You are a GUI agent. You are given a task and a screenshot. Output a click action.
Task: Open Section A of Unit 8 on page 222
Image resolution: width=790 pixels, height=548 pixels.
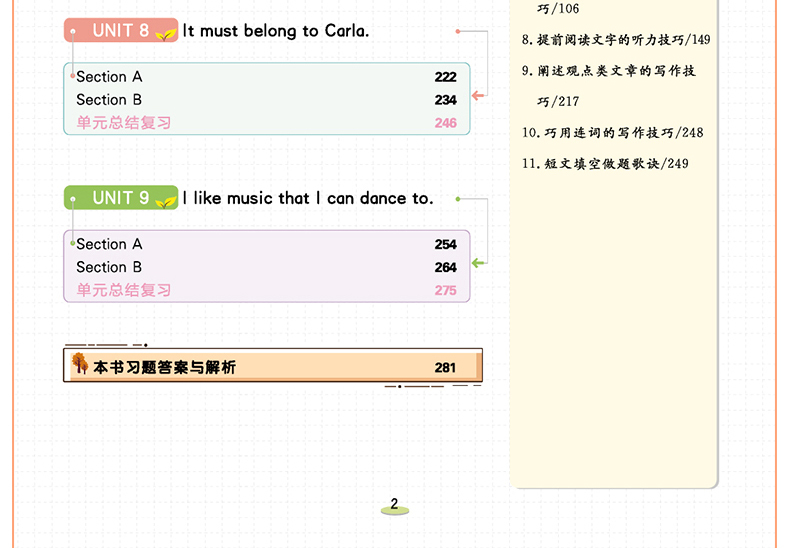[x=110, y=77]
